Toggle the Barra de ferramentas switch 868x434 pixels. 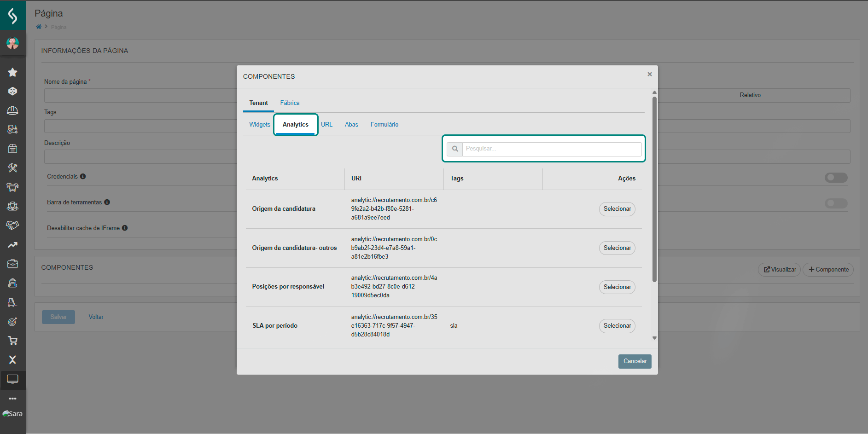[x=836, y=203]
